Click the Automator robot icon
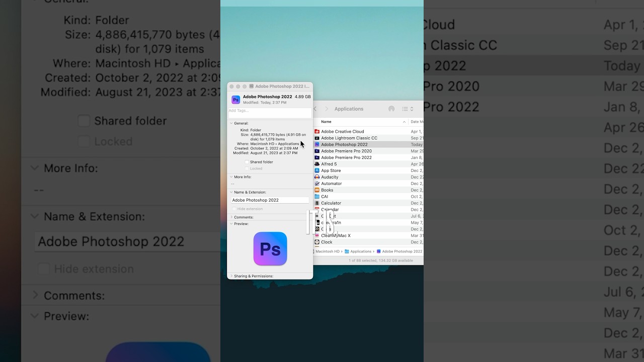The width and height of the screenshot is (644, 362). point(317,184)
